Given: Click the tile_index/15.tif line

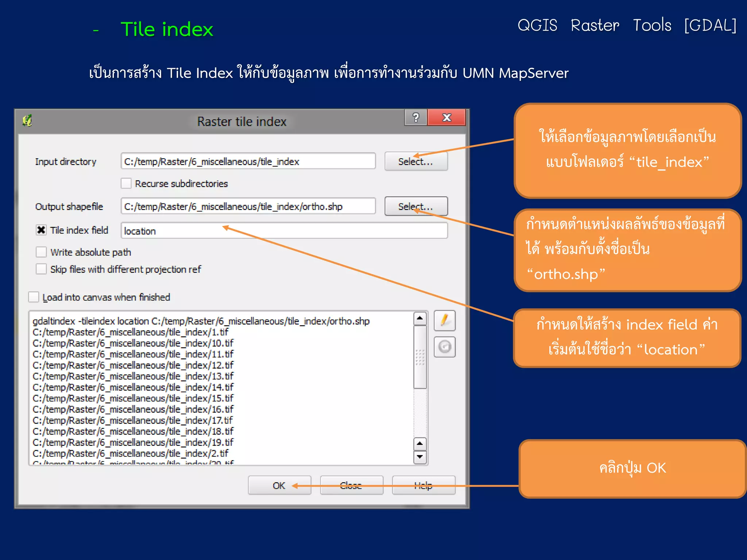Looking at the screenshot, I should coord(133,398).
